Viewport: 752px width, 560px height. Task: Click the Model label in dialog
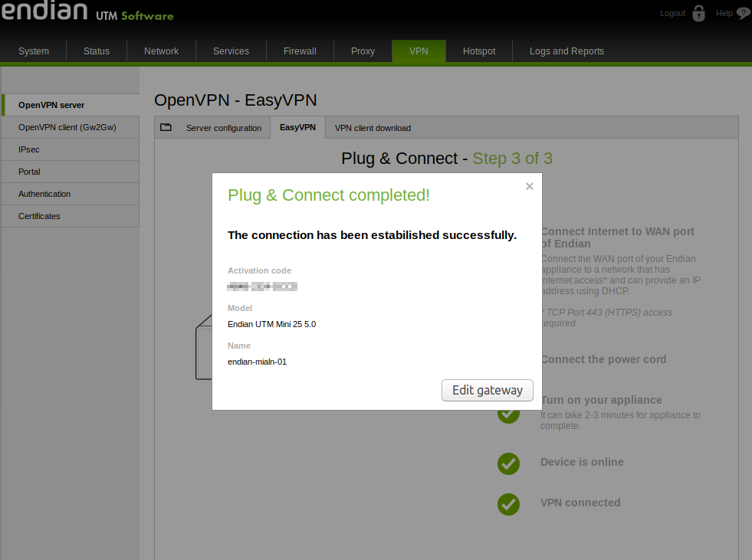point(240,308)
